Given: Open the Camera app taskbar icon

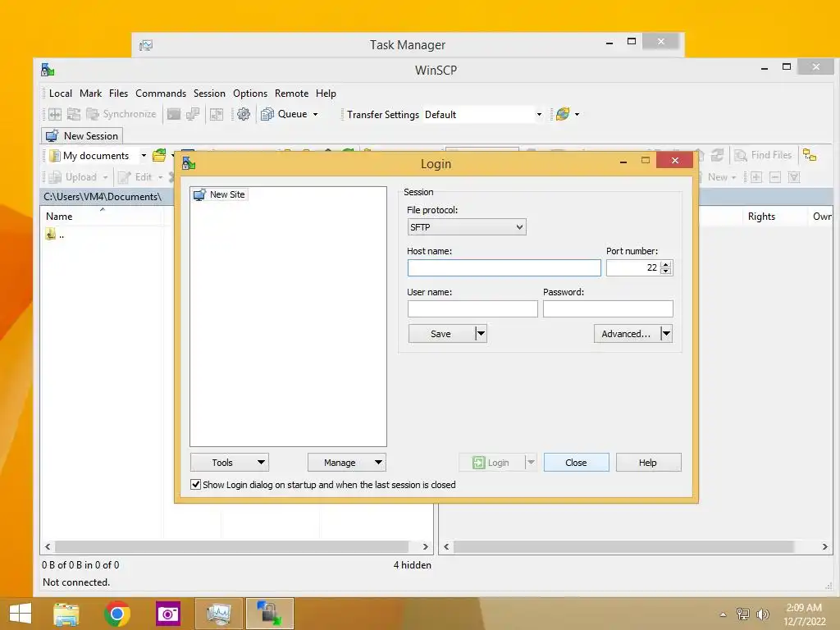Looking at the screenshot, I should point(167,614).
